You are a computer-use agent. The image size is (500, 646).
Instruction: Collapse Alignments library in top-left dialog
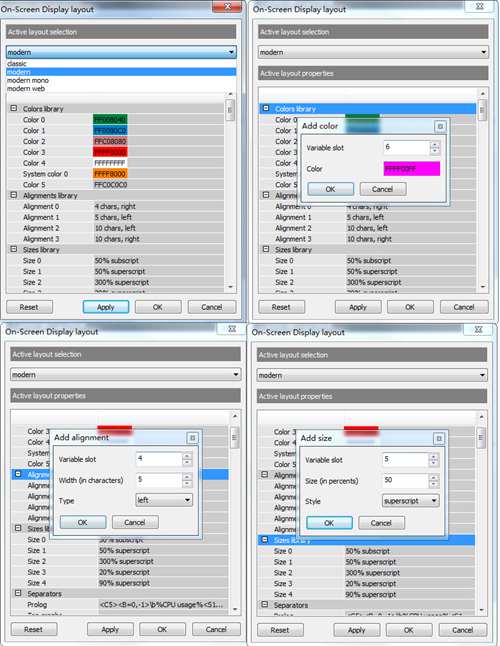coord(14,195)
